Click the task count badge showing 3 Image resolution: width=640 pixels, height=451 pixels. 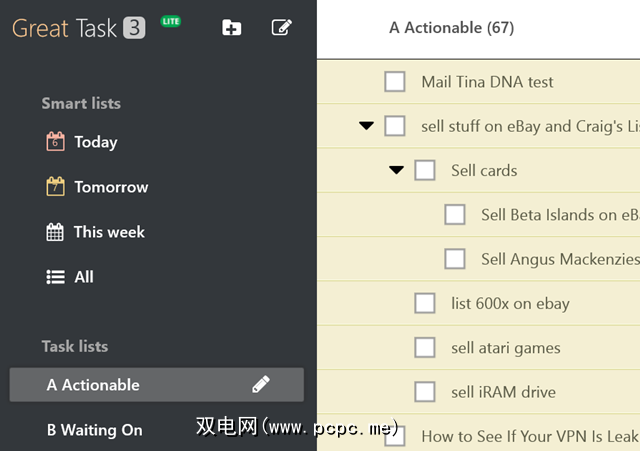point(134,28)
